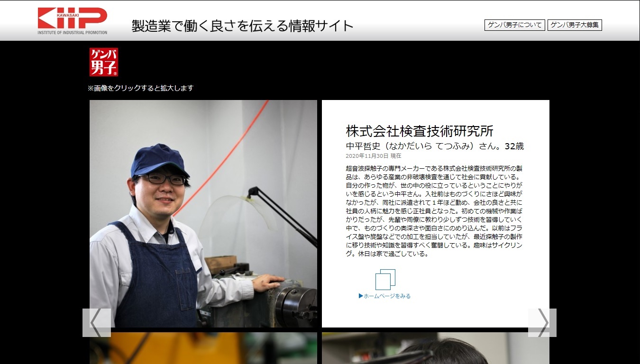Open the ゲンバ男子大募集 button
Image resolution: width=640 pixels, height=364 pixels.
coord(575,25)
